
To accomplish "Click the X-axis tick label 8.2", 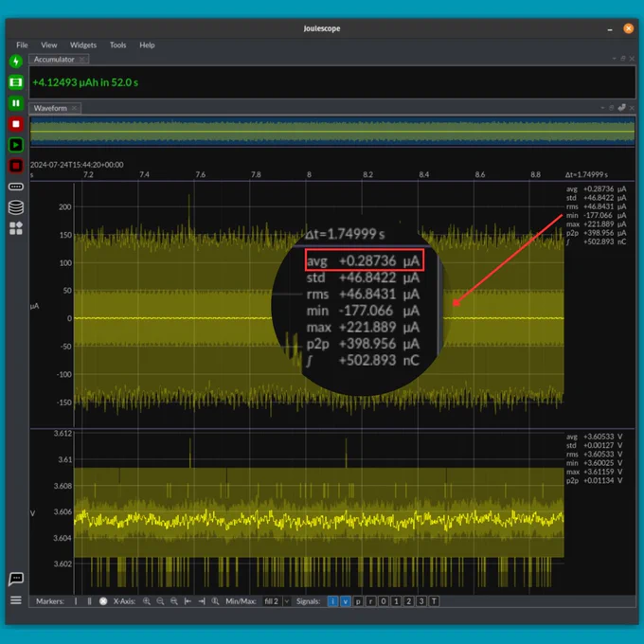I will (x=367, y=174).
